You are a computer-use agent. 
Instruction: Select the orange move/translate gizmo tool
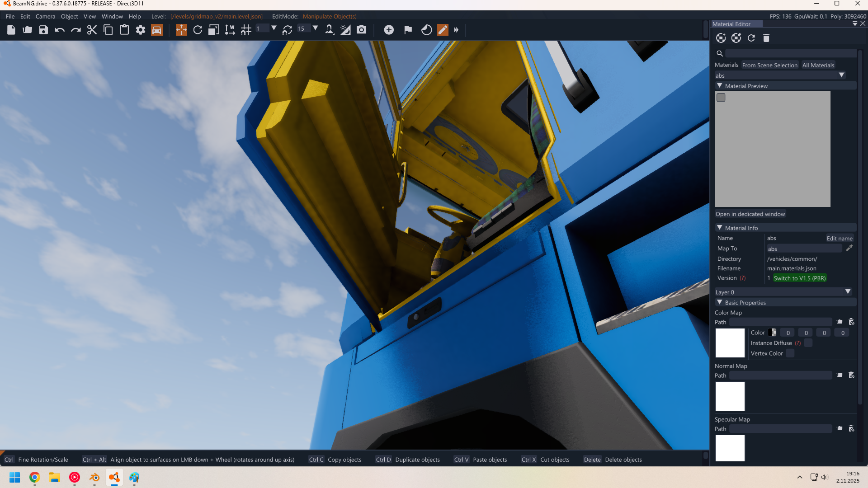click(181, 30)
